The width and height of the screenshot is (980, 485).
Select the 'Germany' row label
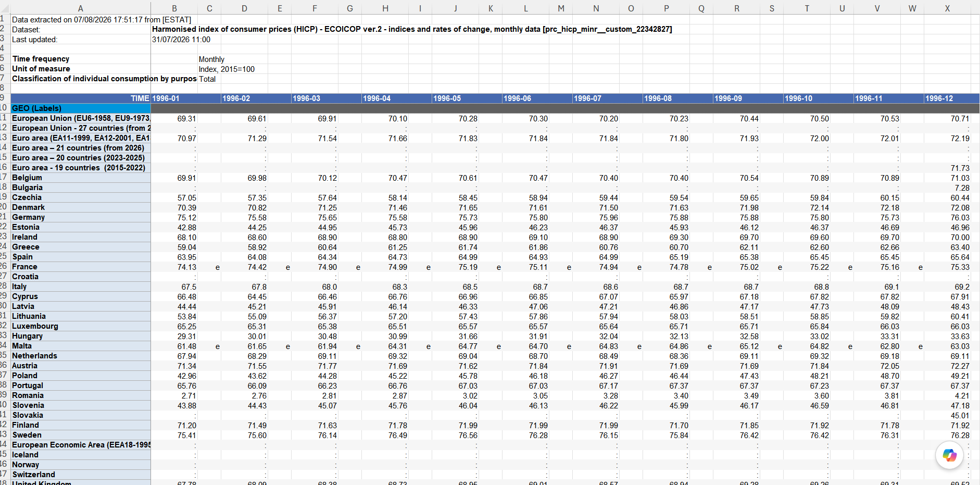[x=81, y=217]
